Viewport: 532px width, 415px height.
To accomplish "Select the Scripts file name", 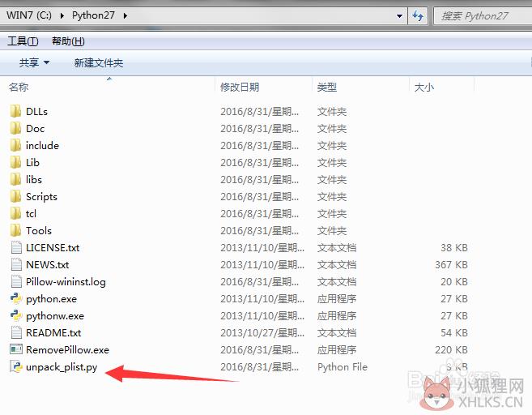I will pos(41,197).
